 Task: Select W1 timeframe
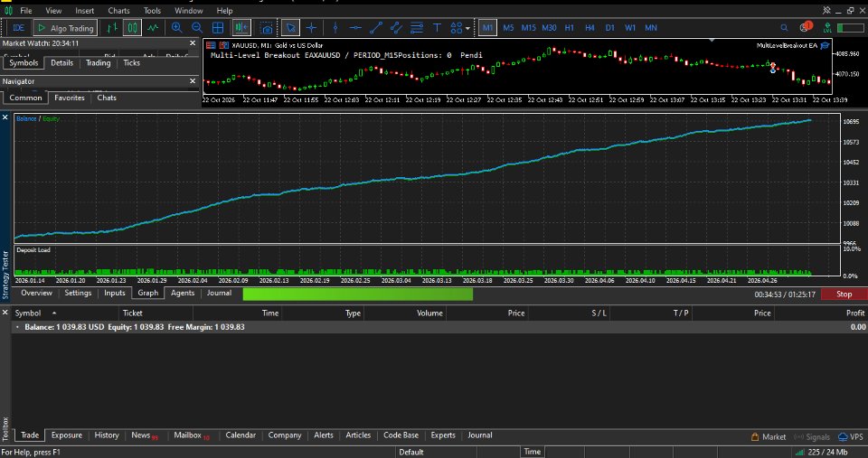point(630,28)
